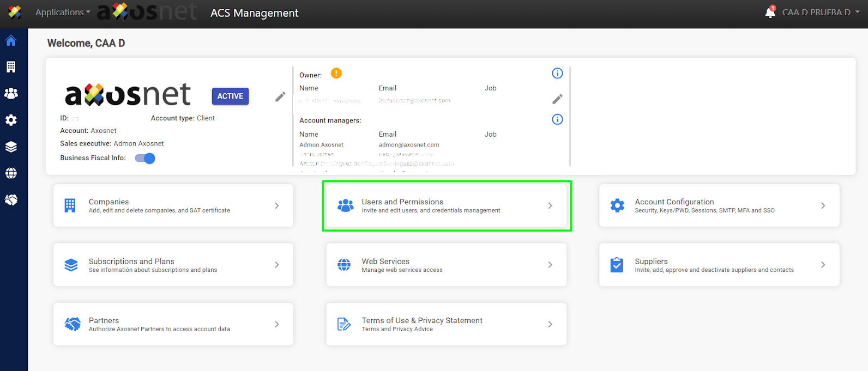Image resolution: width=868 pixels, height=371 pixels.
Task: Click the settings gear in sidebar
Action: [x=11, y=120]
